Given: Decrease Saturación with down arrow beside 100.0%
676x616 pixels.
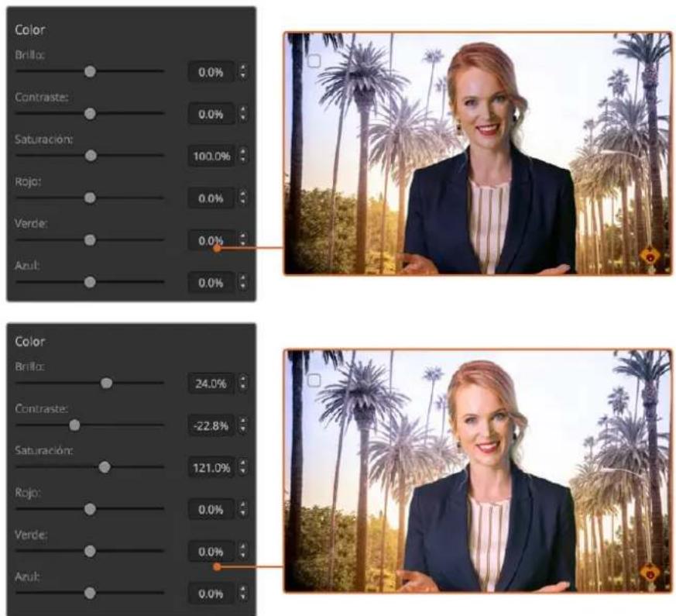Looking at the screenshot, I should 244,160.
